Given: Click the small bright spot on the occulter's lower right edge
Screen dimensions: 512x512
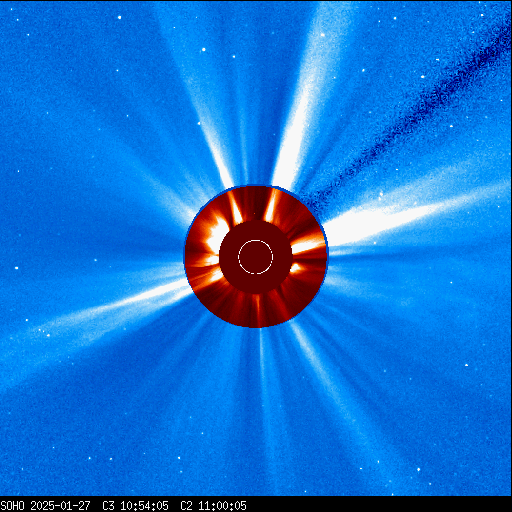Looking at the screenshot, I should 296,267.
